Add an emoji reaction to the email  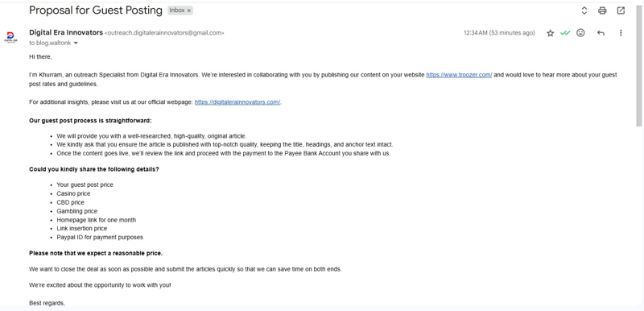tap(580, 33)
